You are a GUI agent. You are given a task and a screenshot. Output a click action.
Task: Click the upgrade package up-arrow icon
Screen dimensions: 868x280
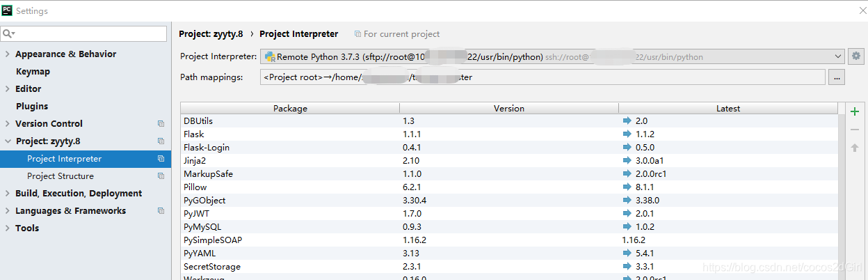(855, 148)
